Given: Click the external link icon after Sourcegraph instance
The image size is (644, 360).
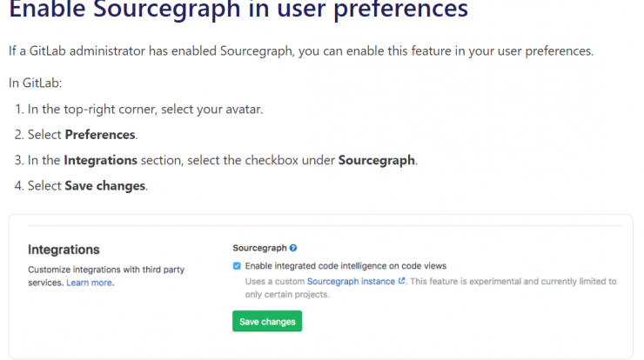Looking at the screenshot, I should click(x=402, y=281).
